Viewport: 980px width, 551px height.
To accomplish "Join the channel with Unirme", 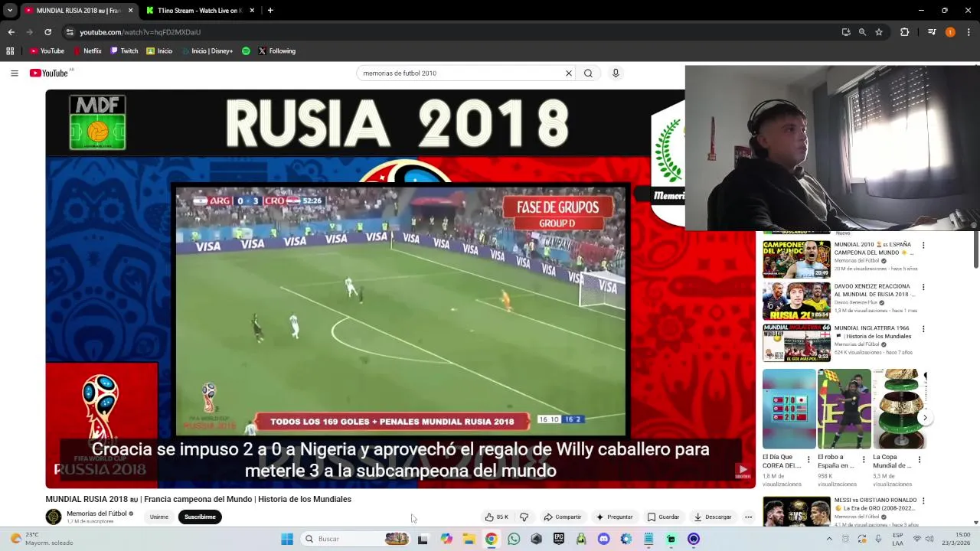I will coord(159,517).
